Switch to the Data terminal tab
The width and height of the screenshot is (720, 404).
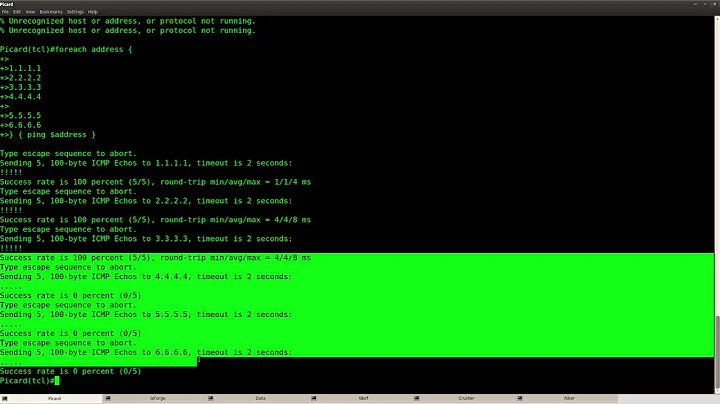pos(257,398)
